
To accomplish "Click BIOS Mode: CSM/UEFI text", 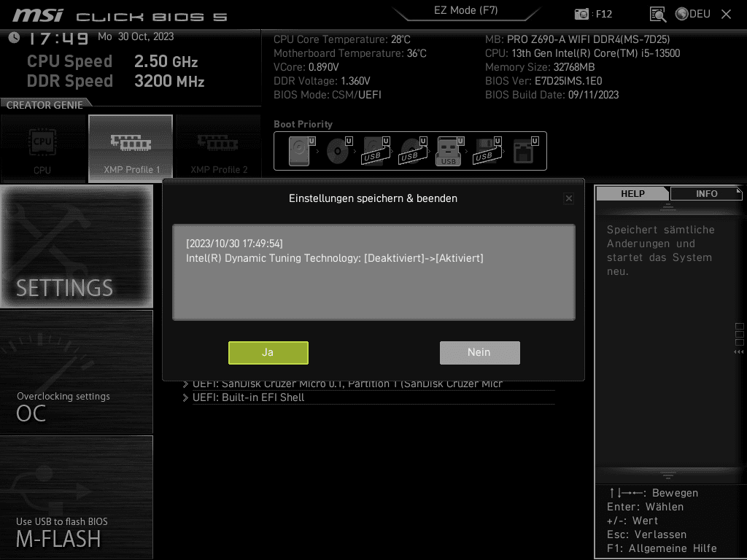I will 328,95.
